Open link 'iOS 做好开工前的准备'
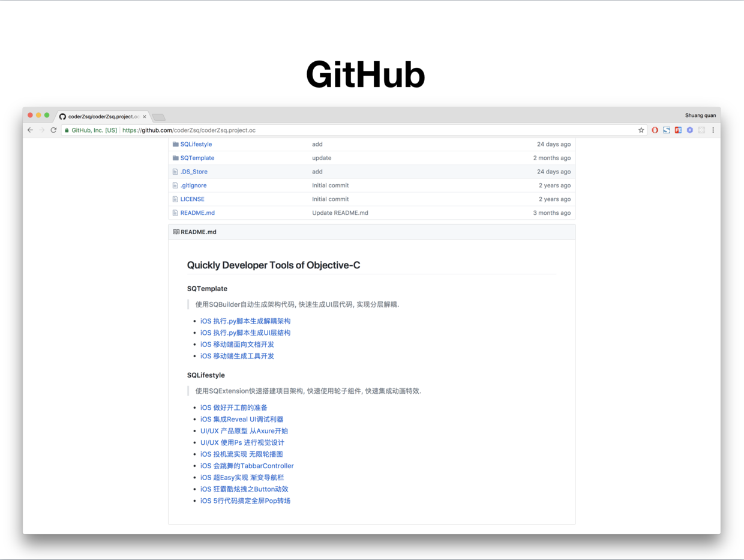 [x=234, y=408]
